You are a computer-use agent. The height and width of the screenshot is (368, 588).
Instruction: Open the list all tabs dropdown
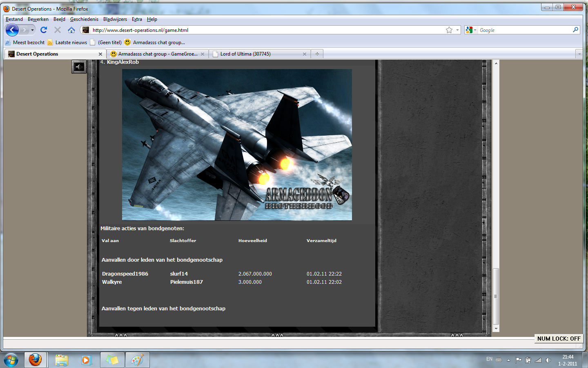coord(579,54)
